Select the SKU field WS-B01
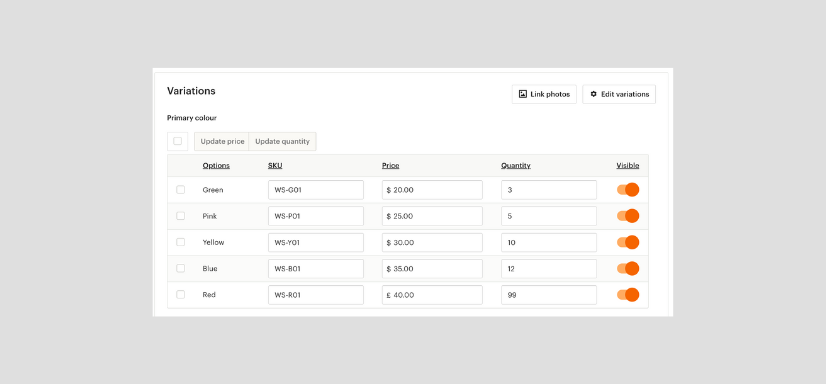826x384 pixels. (x=316, y=269)
